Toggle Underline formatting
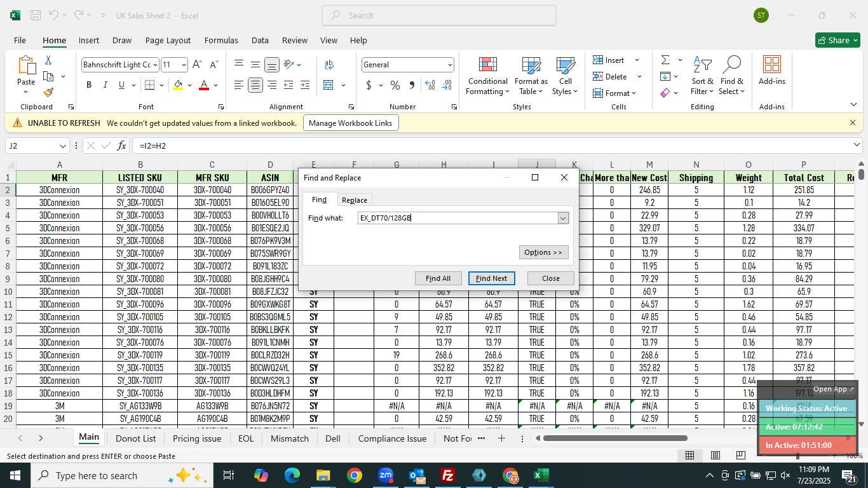Image resolution: width=868 pixels, height=488 pixels. (121, 85)
